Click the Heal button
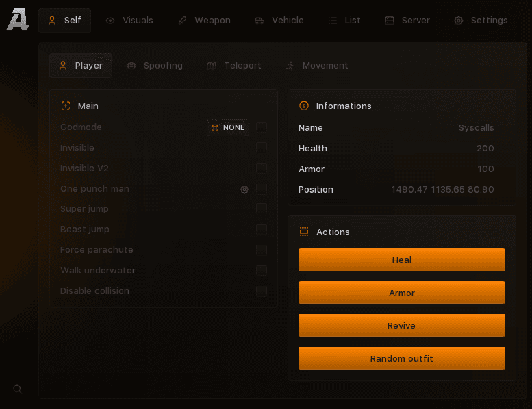 [x=402, y=260]
